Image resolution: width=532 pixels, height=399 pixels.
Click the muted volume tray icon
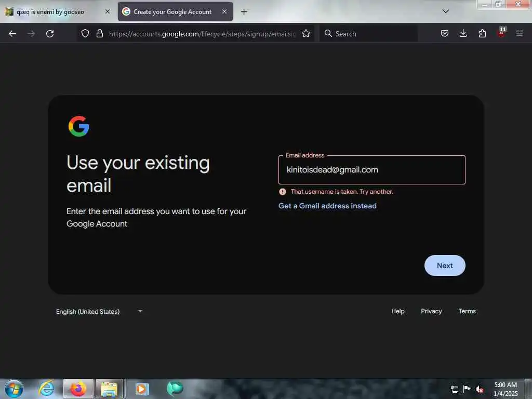480,389
